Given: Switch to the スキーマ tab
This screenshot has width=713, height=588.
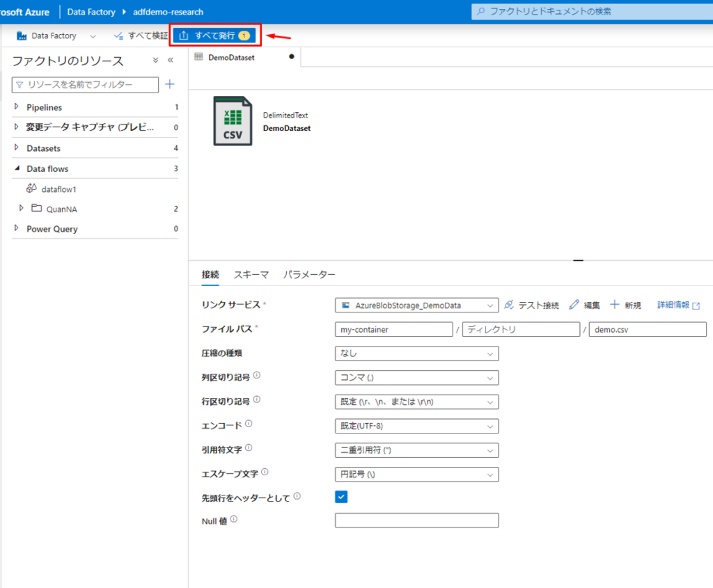Looking at the screenshot, I should [251, 275].
